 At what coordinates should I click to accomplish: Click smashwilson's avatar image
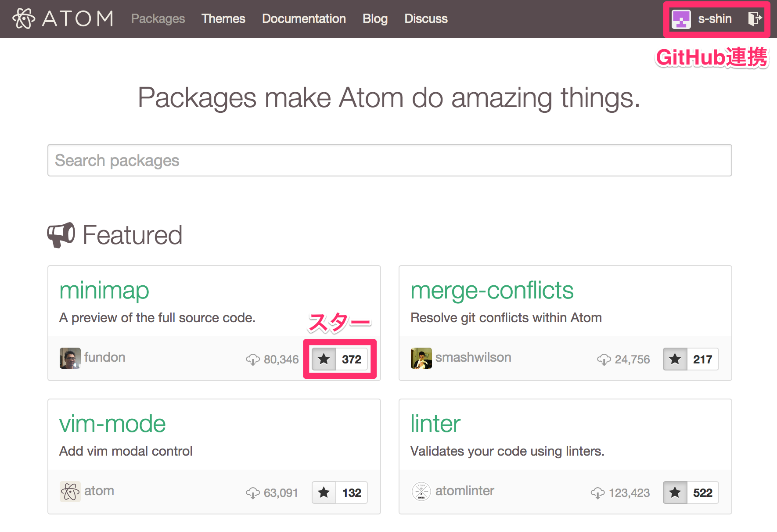click(x=421, y=358)
